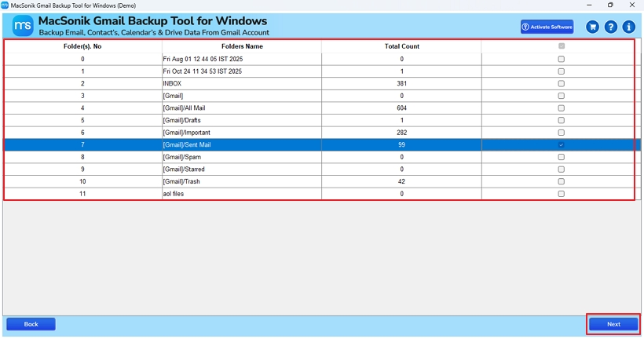Check the [Gmail]/Starred checkbox
This screenshot has width=644, height=339.
(561, 169)
